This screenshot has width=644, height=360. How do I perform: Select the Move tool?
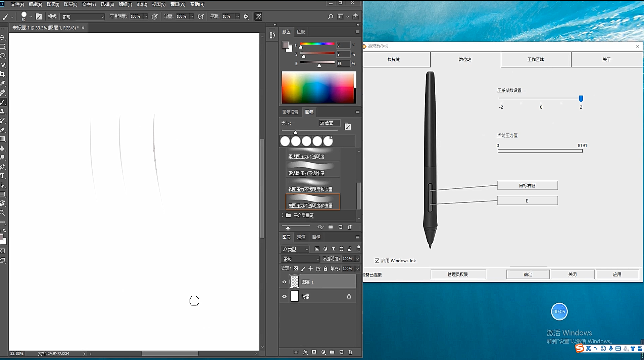2,37
